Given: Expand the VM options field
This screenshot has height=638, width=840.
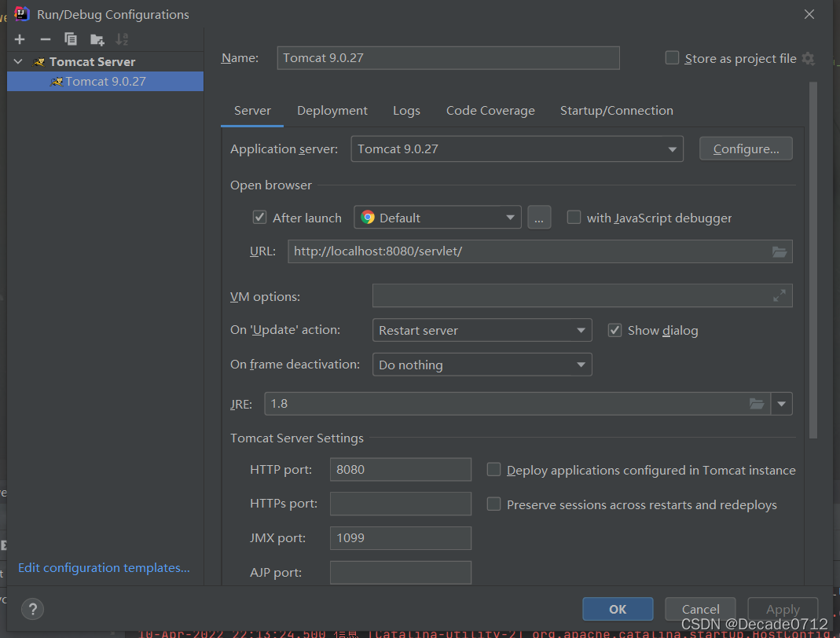Looking at the screenshot, I should (779, 295).
